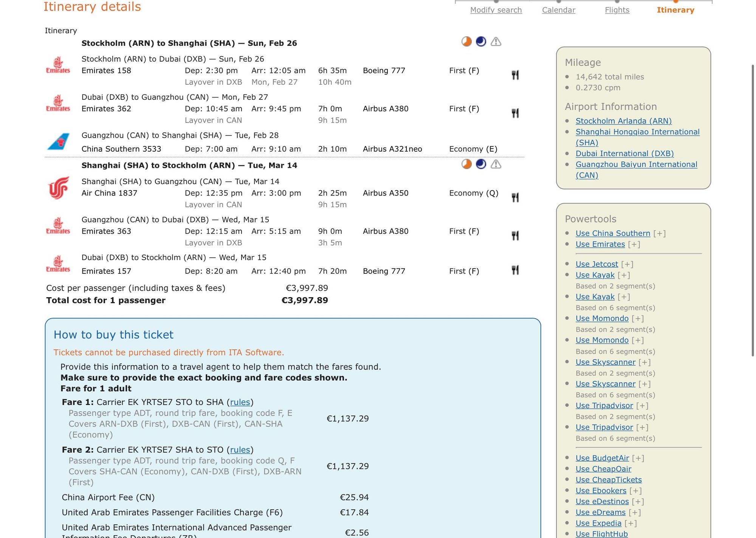Click the China Southern airline logo
756x538 pixels.
pyautogui.click(x=58, y=142)
